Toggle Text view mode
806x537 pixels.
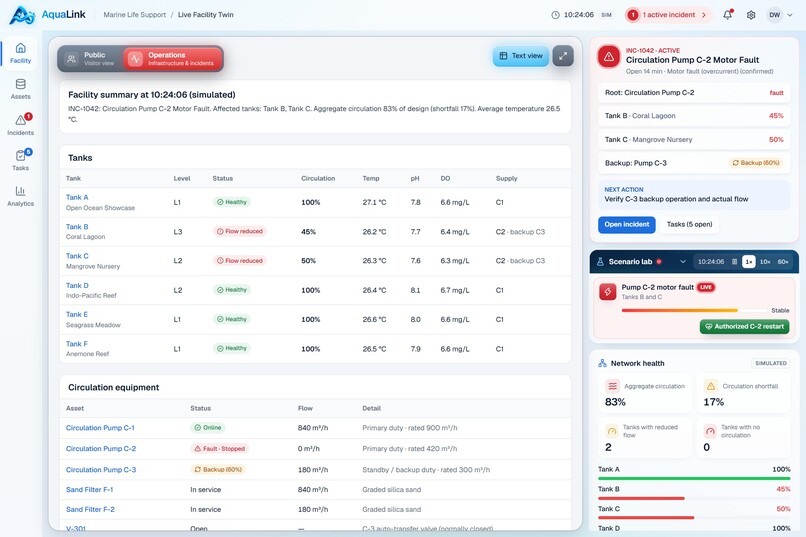pyautogui.click(x=521, y=56)
